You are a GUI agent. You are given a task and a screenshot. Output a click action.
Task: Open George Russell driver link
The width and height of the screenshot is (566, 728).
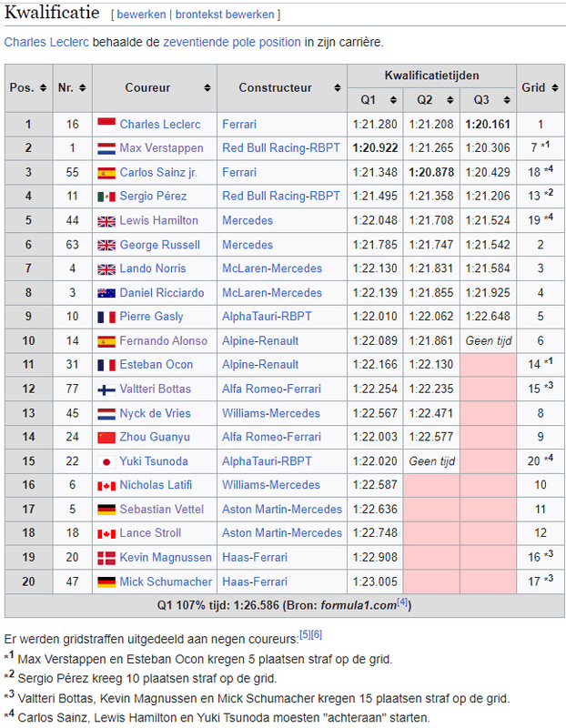[160, 245]
